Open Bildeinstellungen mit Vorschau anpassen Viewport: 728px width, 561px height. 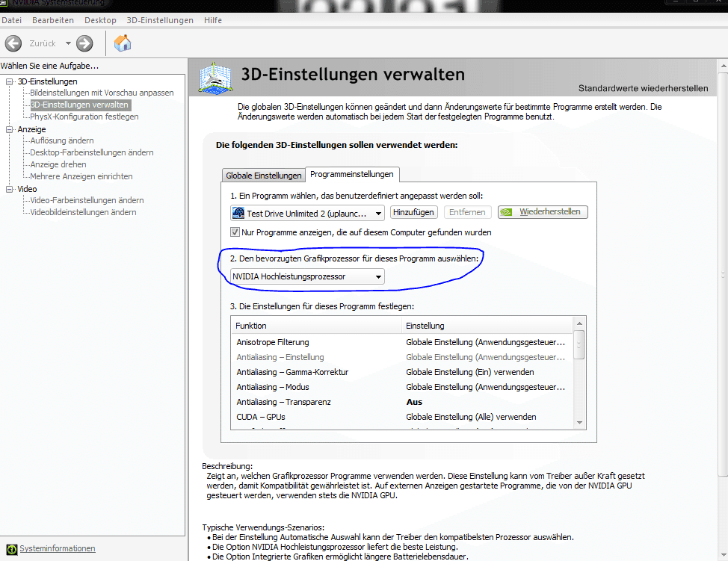[102, 93]
